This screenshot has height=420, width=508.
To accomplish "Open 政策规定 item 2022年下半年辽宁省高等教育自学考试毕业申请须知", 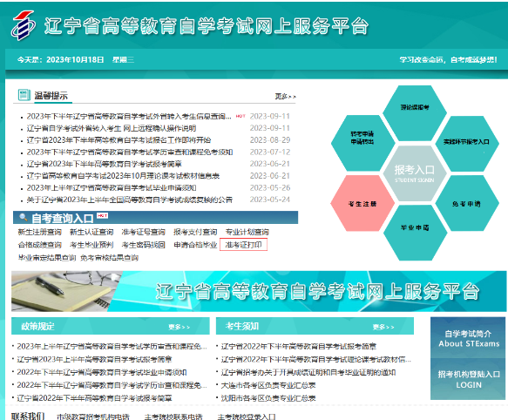I will coord(102,372).
